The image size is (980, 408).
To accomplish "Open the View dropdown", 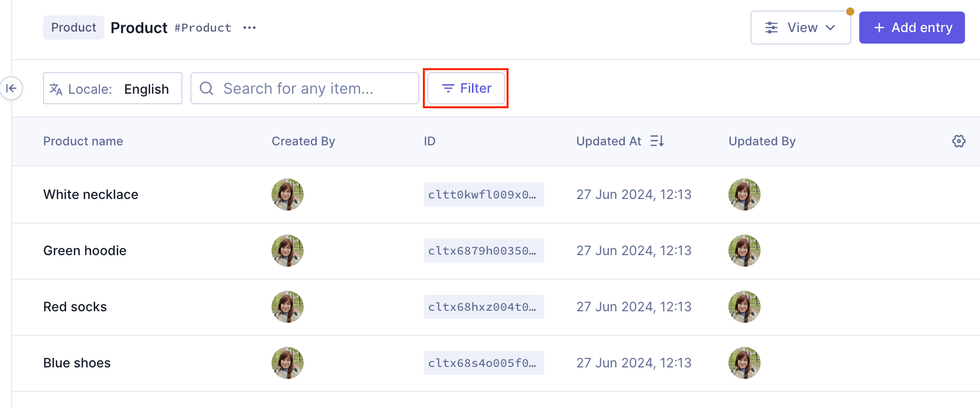I will [800, 28].
